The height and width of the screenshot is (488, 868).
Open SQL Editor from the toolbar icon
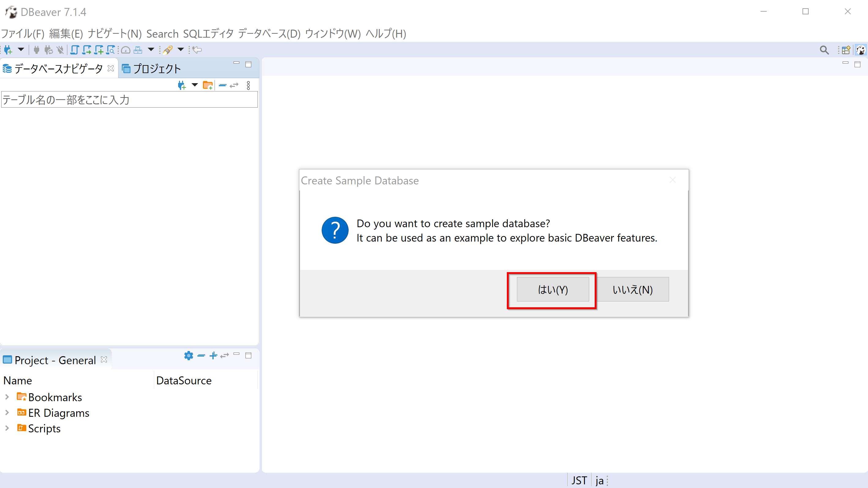[74, 50]
